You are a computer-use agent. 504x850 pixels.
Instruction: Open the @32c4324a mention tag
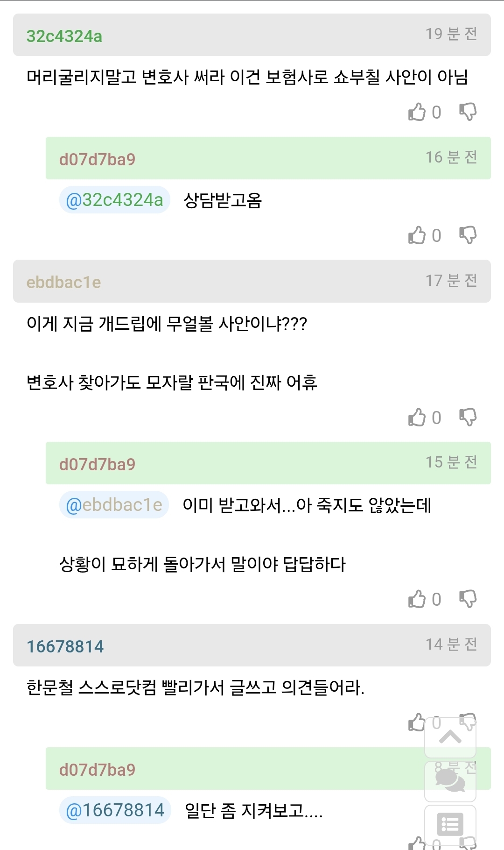[114, 200]
